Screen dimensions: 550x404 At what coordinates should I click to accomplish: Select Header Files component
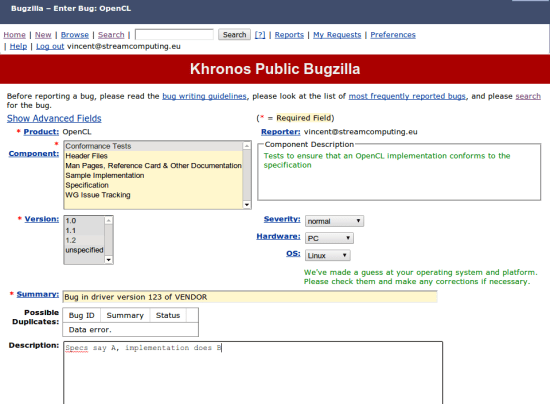[x=153, y=156]
